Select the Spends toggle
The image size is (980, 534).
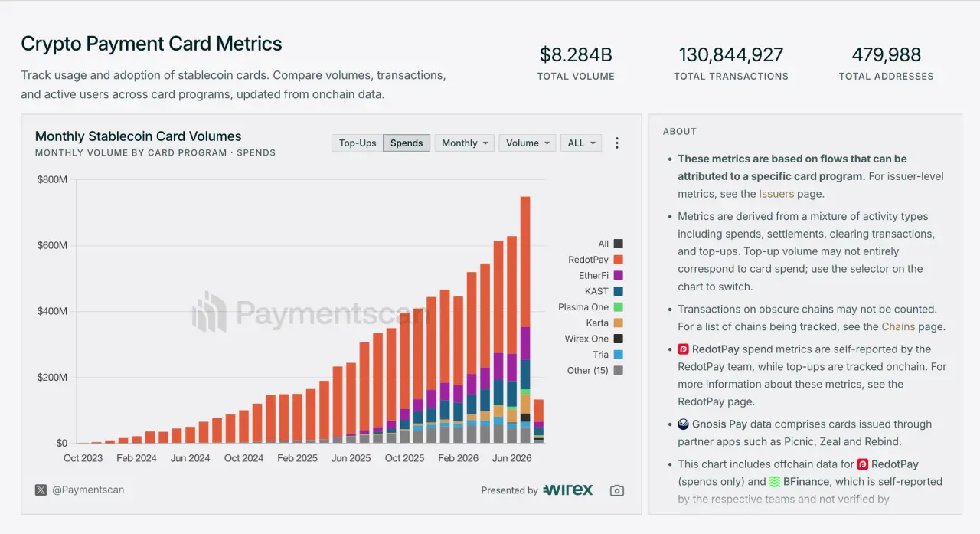tap(407, 143)
